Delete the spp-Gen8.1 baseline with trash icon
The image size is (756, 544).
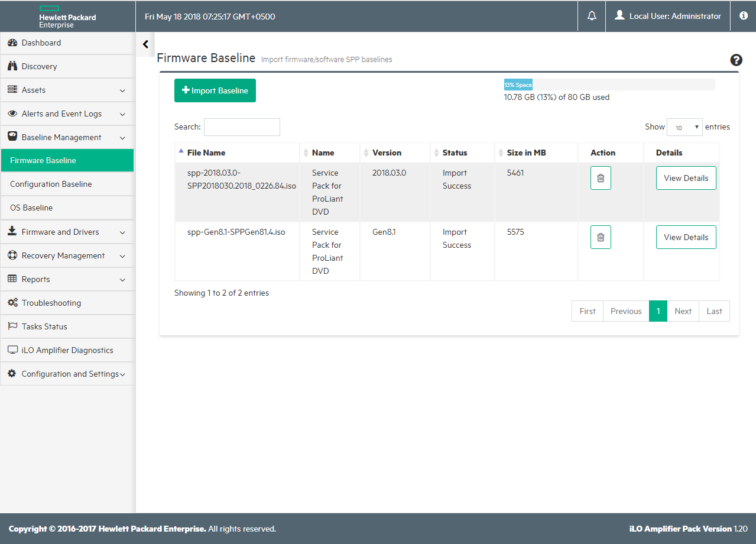(601, 237)
